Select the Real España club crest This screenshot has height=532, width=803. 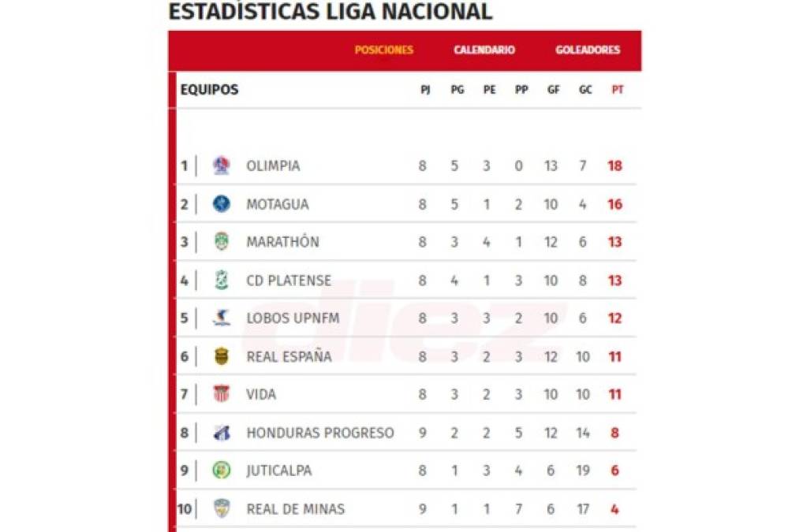pyautogui.click(x=222, y=355)
